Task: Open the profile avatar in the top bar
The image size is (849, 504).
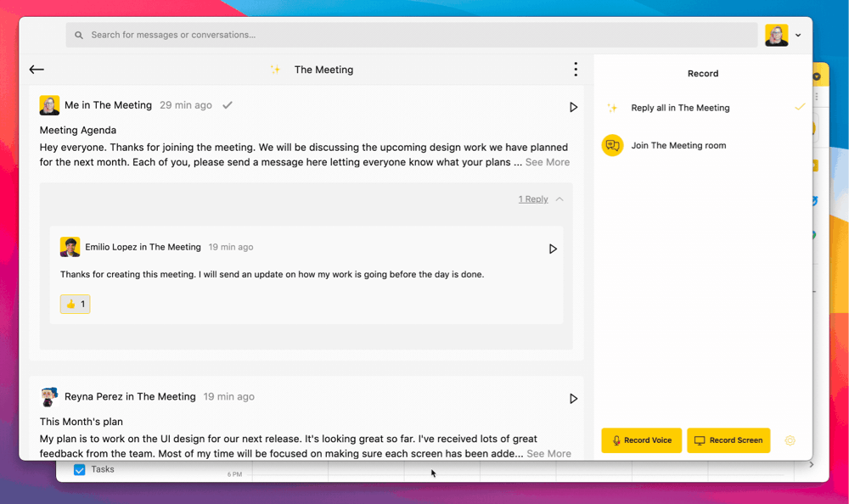Action: [777, 35]
